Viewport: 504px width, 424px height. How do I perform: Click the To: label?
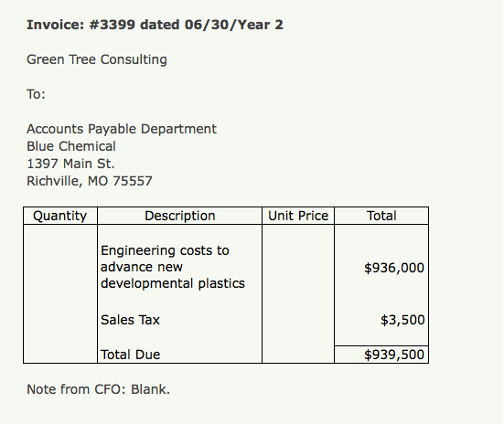point(36,94)
